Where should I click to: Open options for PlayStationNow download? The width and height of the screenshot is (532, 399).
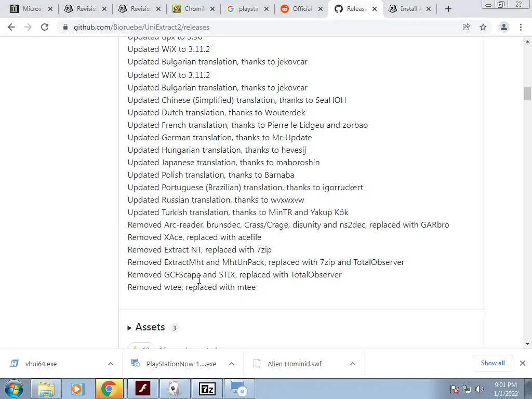coord(232,364)
